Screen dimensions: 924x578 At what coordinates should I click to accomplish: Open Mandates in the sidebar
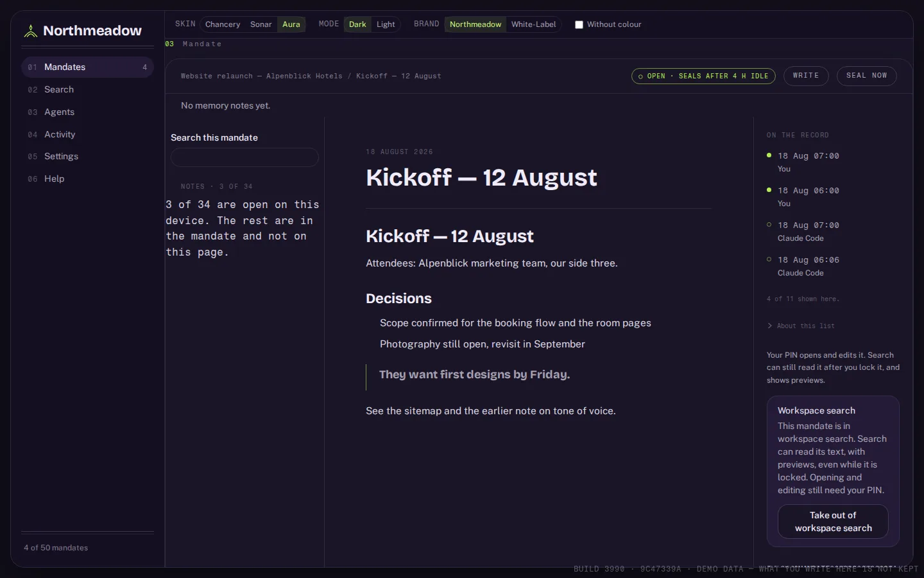(87, 67)
